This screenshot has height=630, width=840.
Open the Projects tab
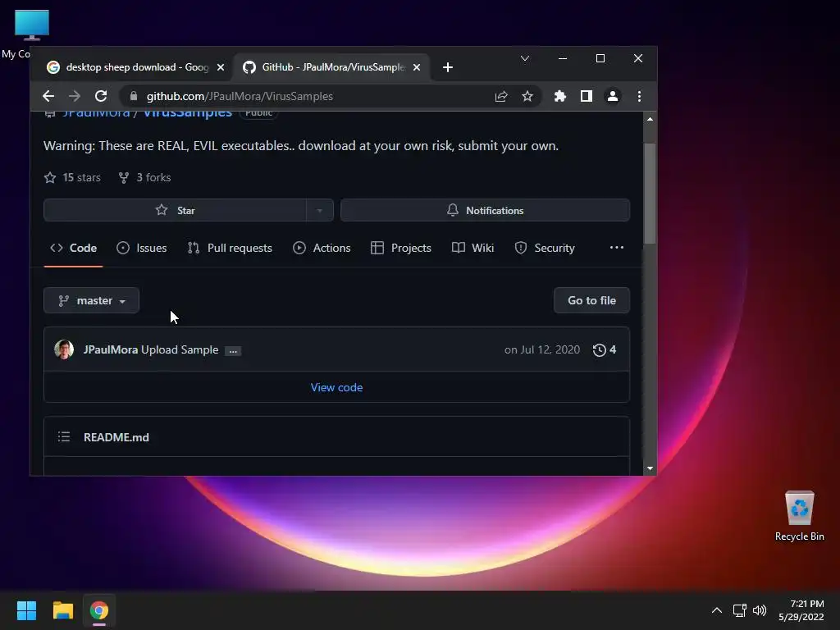[400, 248]
